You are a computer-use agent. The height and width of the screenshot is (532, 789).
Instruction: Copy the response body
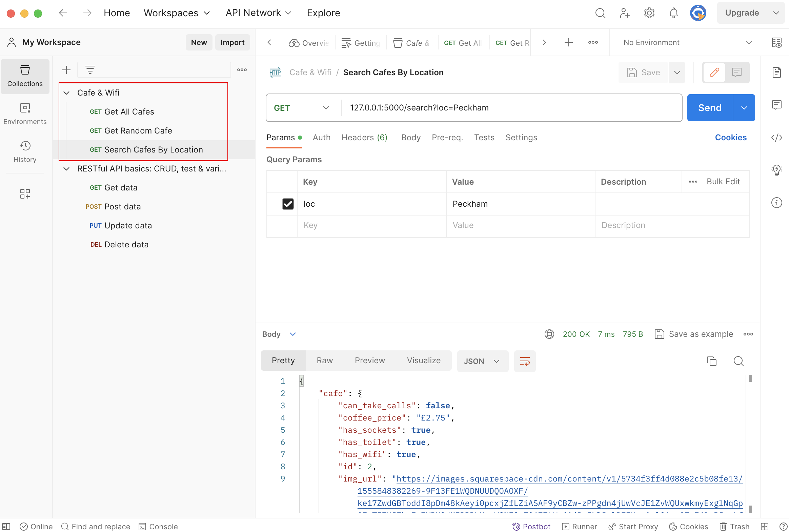[711, 361]
